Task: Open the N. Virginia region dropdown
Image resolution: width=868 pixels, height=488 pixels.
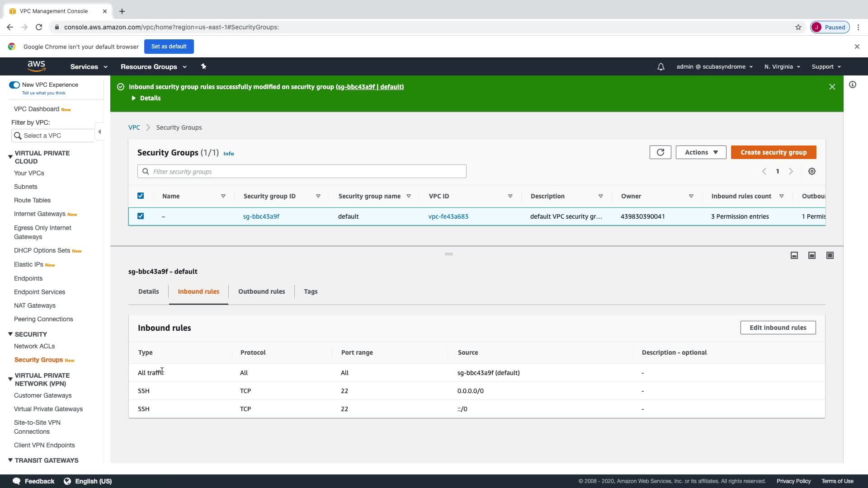Action: click(x=782, y=67)
